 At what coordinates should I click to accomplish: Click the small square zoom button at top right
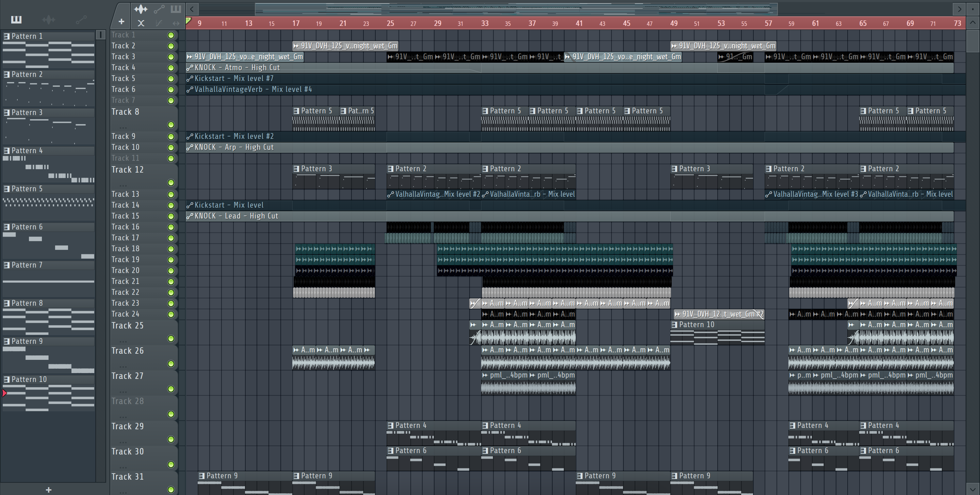coord(973,9)
